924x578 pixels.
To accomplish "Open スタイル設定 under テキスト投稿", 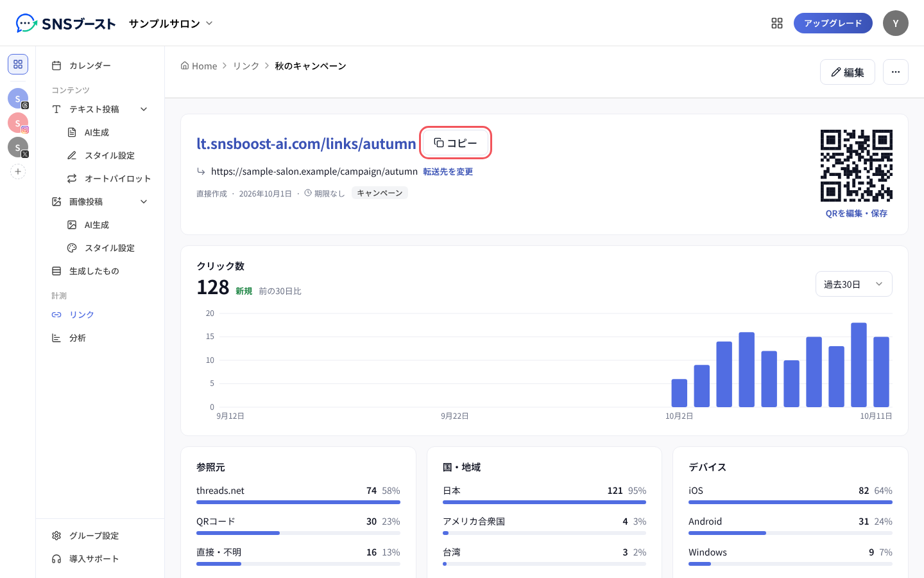I will pos(108,155).
